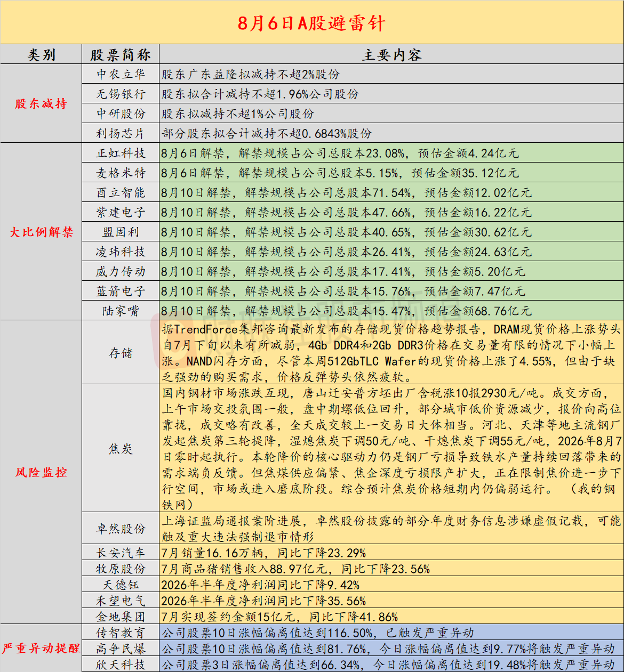Select the 风险监控 category cell
624x672 pixels.
42,472
